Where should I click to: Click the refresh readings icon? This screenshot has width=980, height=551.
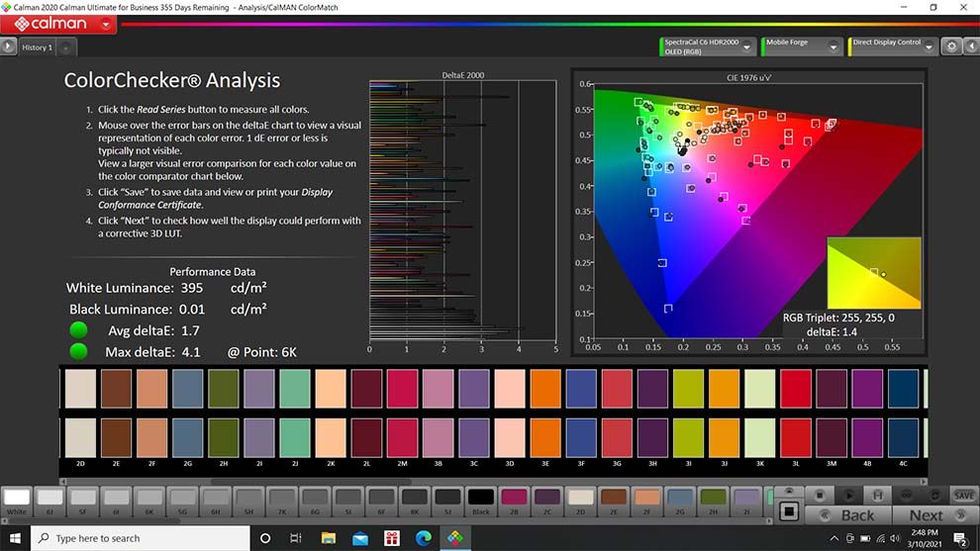pos(935,496)
